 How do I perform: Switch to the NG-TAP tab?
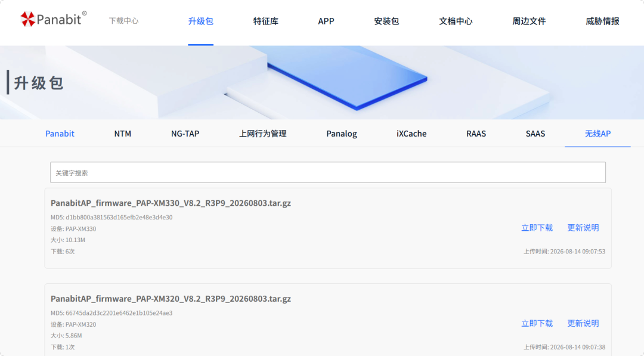(185, 134)
